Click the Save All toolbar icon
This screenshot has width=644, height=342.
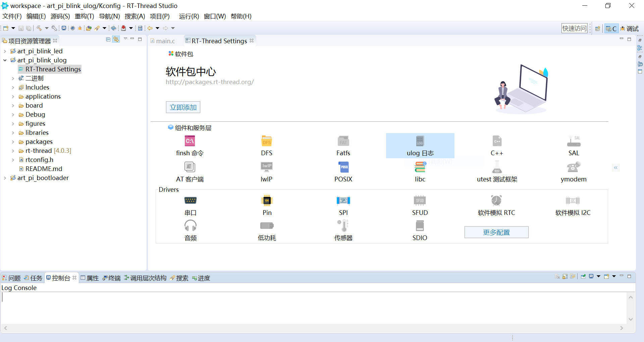click(29, 28)
